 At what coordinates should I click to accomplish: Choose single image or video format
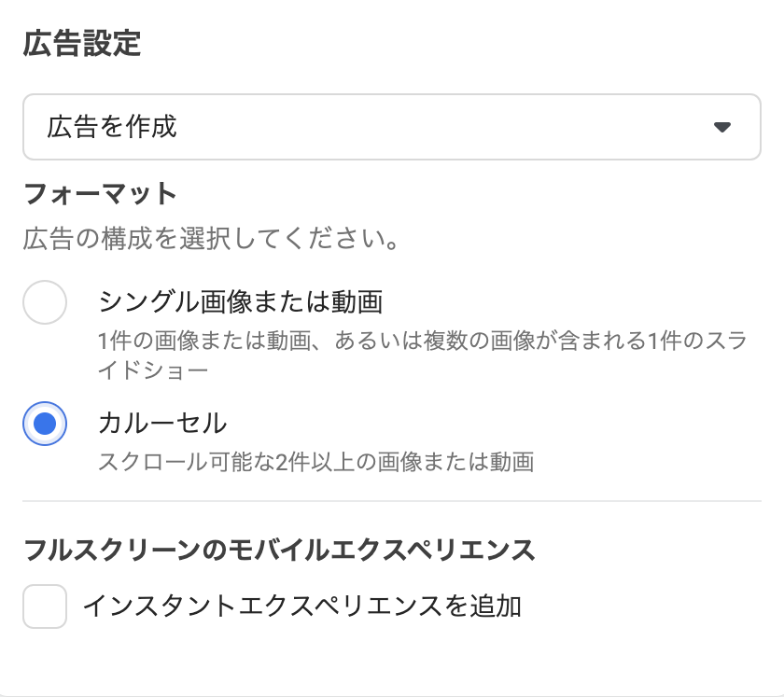[44, 300]
